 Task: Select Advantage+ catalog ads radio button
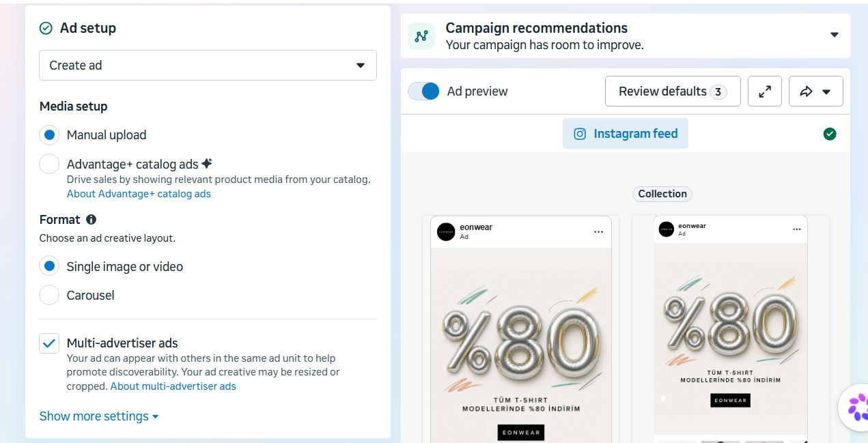[x=49, y=164]
